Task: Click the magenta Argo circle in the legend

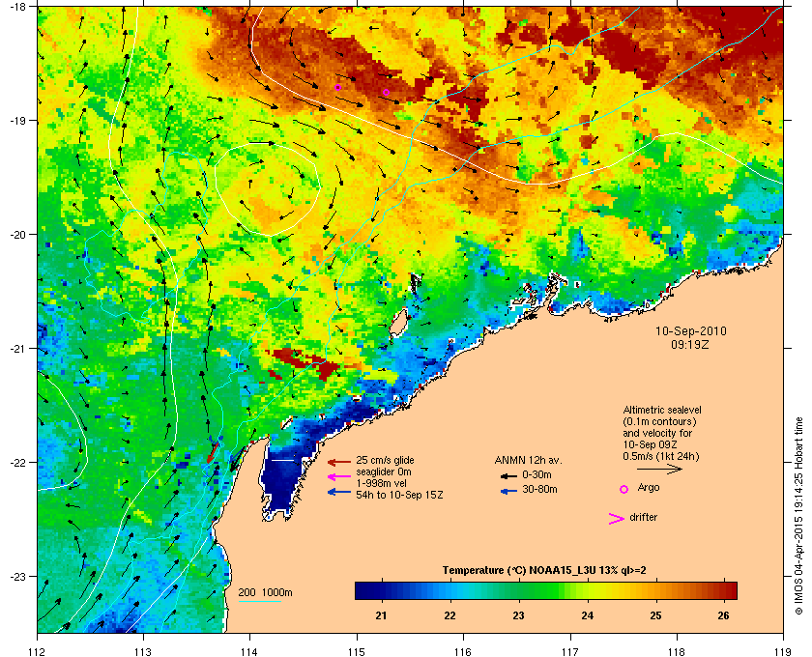Action: click(624, 489)
